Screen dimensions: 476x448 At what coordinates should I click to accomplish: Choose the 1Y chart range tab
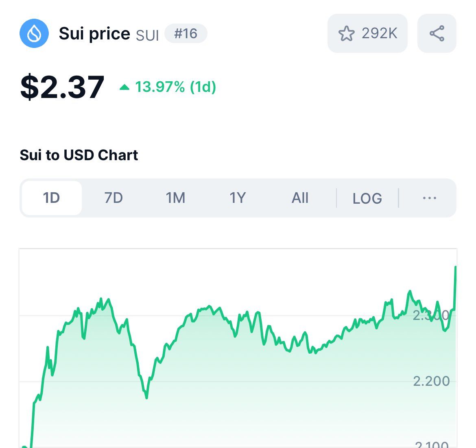[238, 198]
